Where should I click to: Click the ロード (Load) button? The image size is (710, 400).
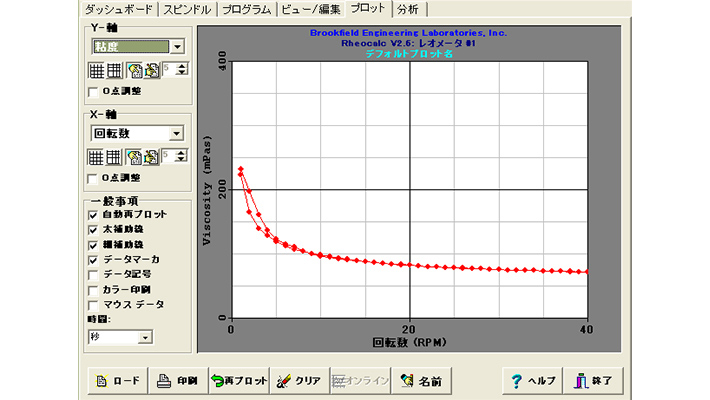[x=117, y=380]
